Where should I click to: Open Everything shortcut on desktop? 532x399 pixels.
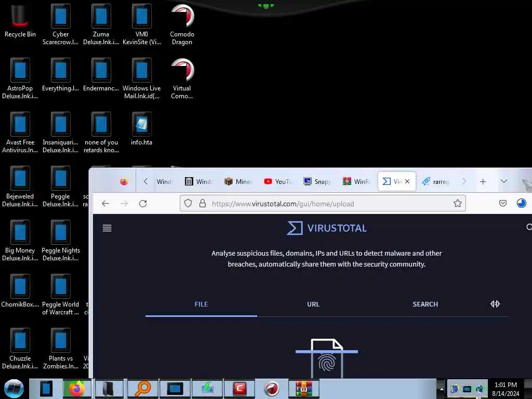(x=60, y=75)
